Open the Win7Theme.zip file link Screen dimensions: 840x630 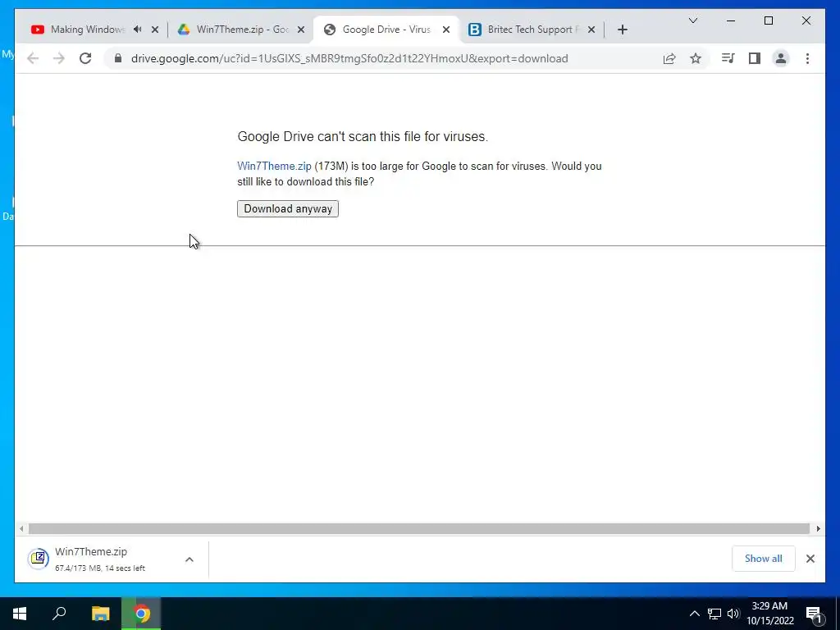[x=274, y=166]
